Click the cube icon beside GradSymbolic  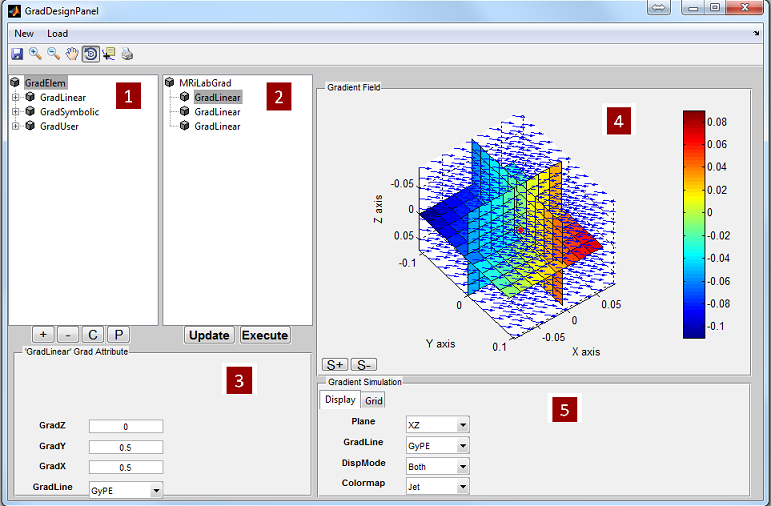30,112
